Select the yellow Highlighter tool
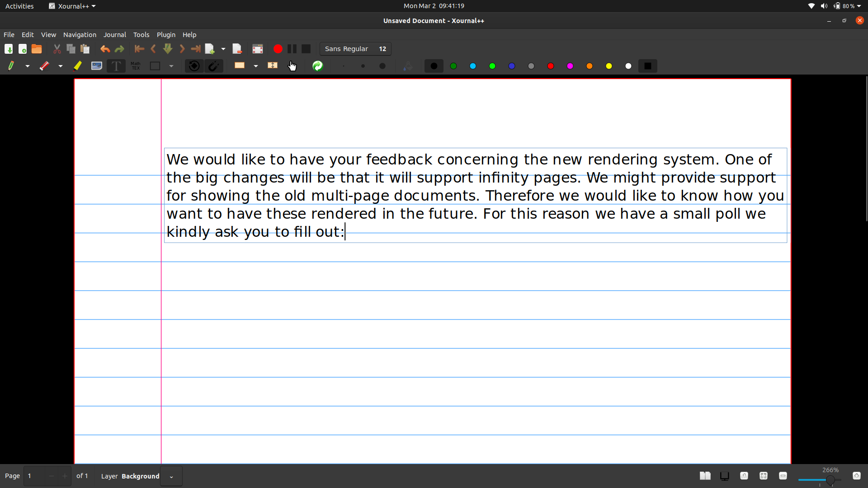868x488 pixels. pyautogui.click(x=78, y=66)
